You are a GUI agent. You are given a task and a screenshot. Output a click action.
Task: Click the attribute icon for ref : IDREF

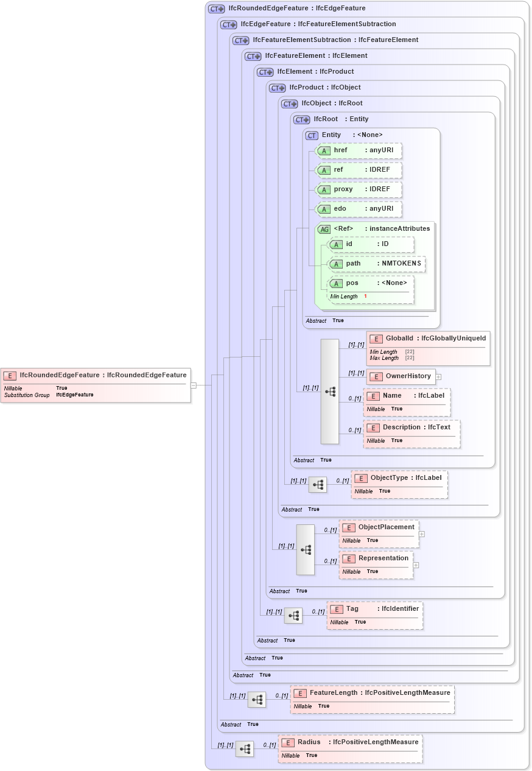point(324,170)
